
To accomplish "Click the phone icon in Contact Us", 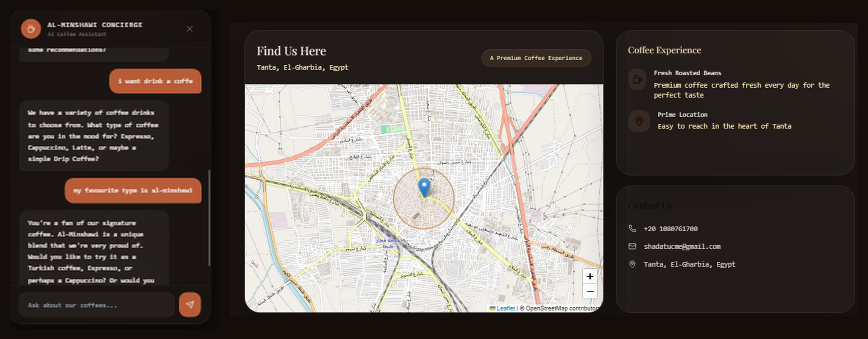I will (632, 228).
